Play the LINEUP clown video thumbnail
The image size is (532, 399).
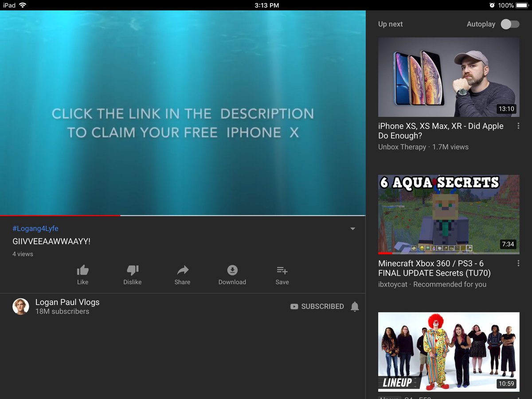click(449, 352)
